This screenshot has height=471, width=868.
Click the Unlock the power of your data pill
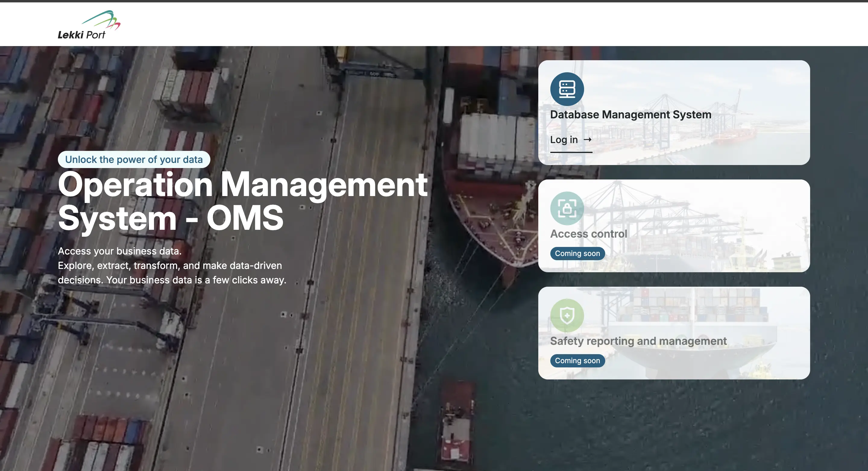(x=134, y=160)
